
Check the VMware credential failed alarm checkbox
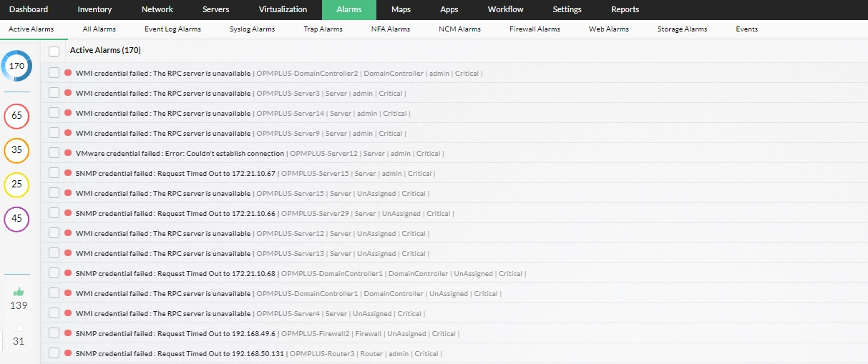pos(54,153)
